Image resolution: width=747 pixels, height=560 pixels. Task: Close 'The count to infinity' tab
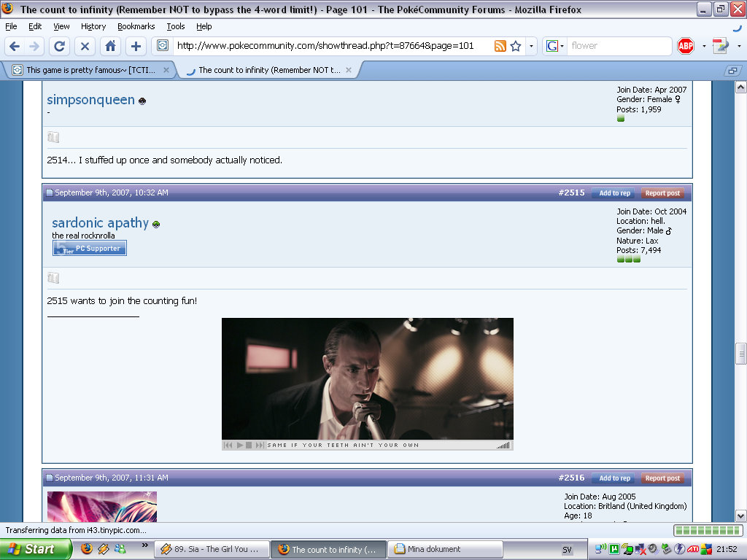point(349,70)
